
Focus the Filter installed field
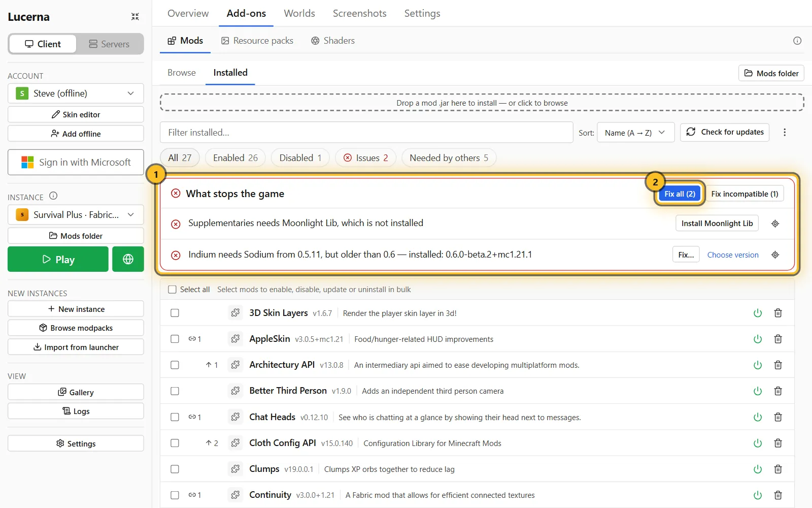coord(366,133)
